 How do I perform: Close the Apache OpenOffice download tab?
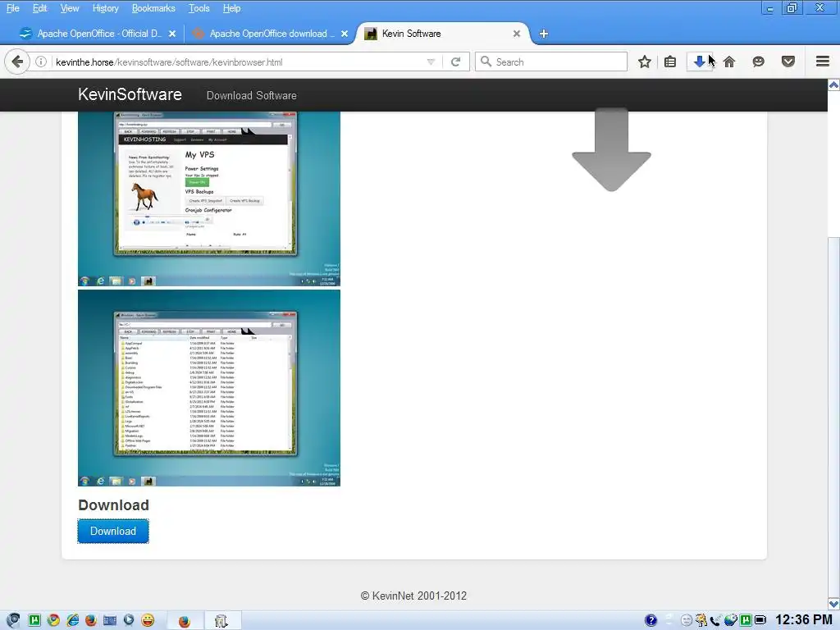click(x=345, y=34)
